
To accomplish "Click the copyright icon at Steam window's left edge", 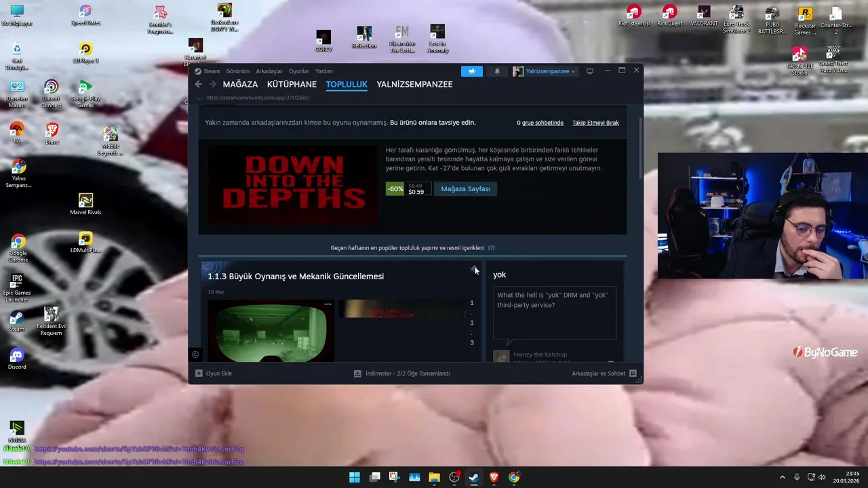I will coord(195,354).
